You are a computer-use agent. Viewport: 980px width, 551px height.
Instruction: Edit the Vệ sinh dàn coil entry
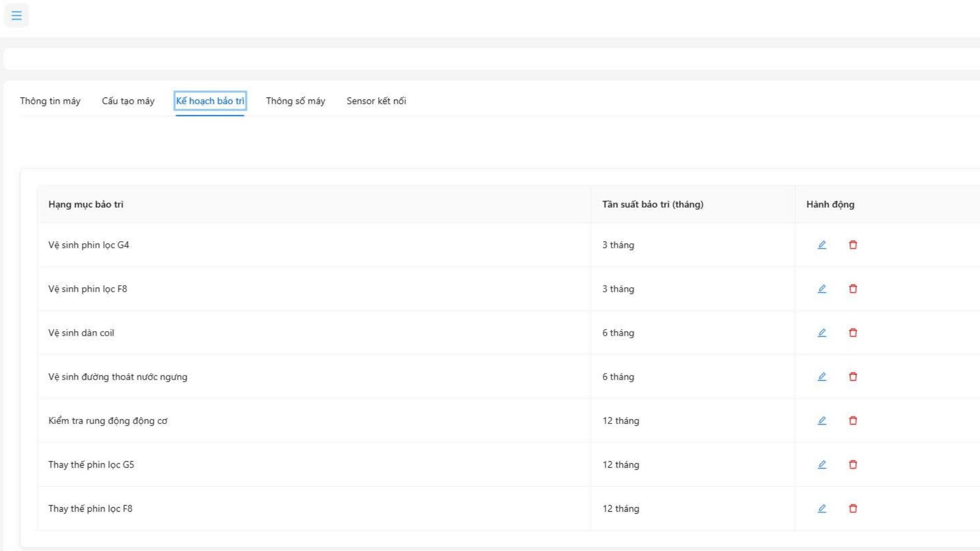(822, 333)
